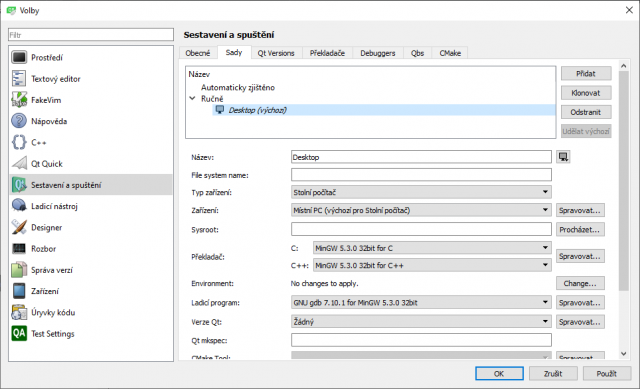Click the Sysroot path field
The width and height of the screenshot is (640, 389).
(x=421, y=229)
